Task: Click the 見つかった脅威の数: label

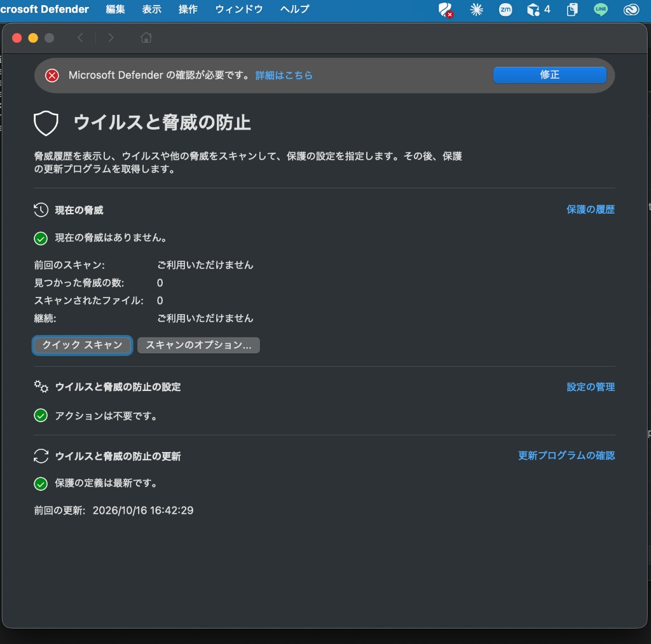Action: pos(79,283)
